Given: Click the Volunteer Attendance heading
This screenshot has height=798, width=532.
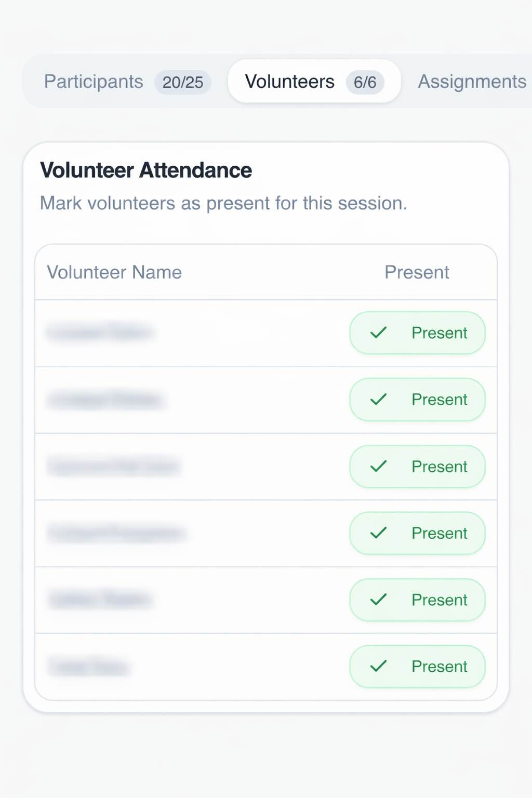Looking at the screenshot, I should coord(146,170).
